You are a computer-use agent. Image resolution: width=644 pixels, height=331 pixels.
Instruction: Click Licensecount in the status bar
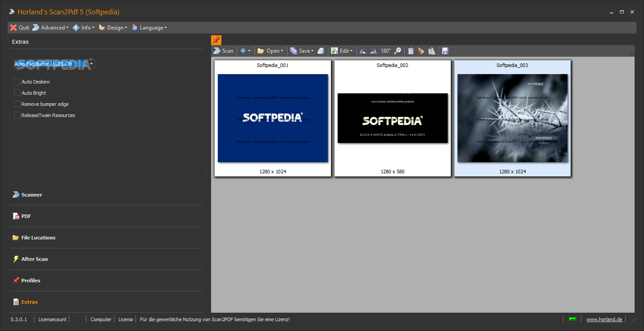pyautogui.click(x=52, y=319)
